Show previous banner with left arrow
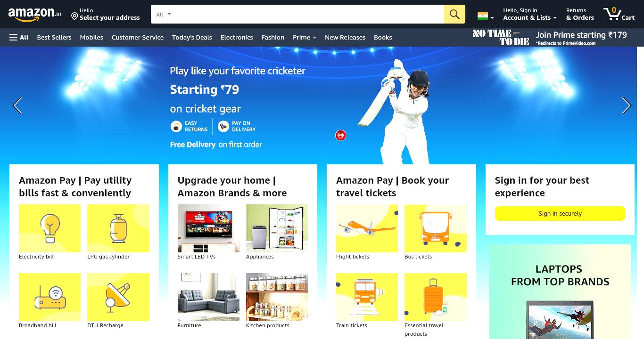Viewport: 644px width, 339px height. point(17,105)
